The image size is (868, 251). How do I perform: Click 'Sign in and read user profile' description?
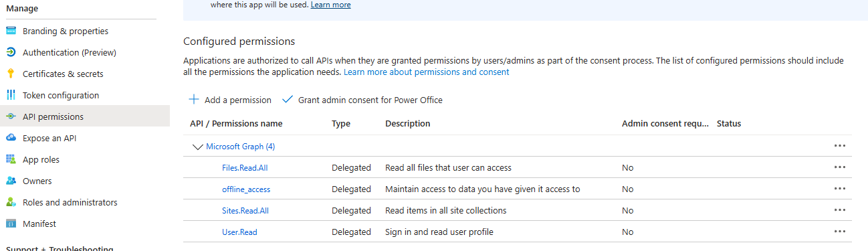(x=439, y=232)
